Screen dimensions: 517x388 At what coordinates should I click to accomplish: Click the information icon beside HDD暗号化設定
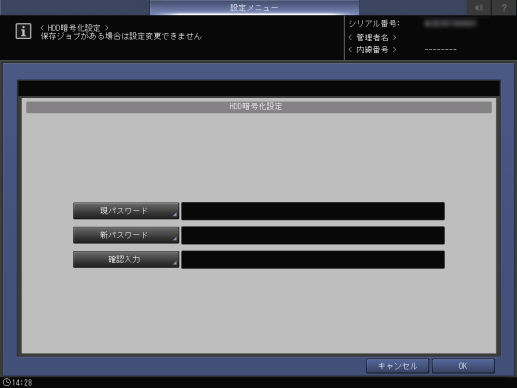click(x=23, y=31)
